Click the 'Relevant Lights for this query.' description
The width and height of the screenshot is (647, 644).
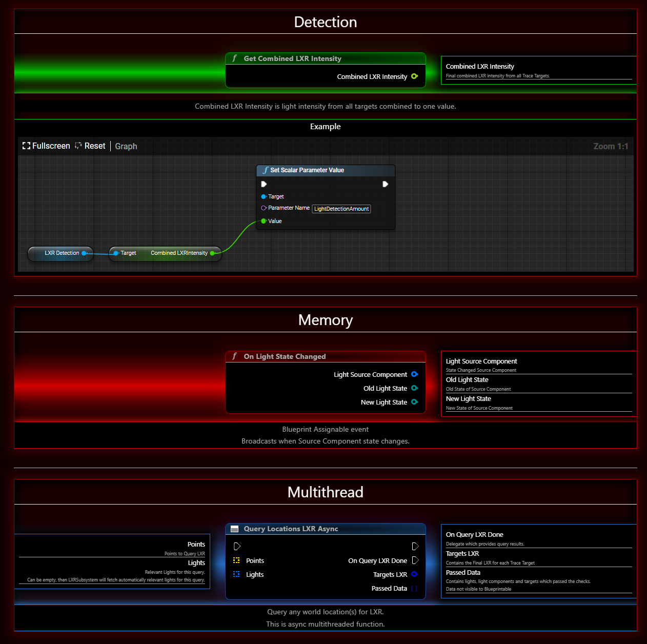coord(175,572)
